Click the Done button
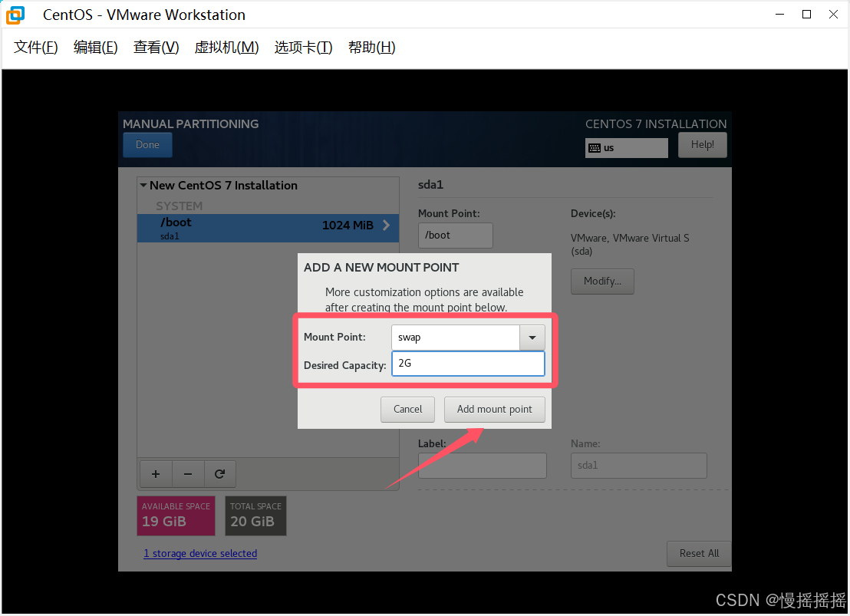The width and height of the screenshot is (850, 616). pos(147,144)
